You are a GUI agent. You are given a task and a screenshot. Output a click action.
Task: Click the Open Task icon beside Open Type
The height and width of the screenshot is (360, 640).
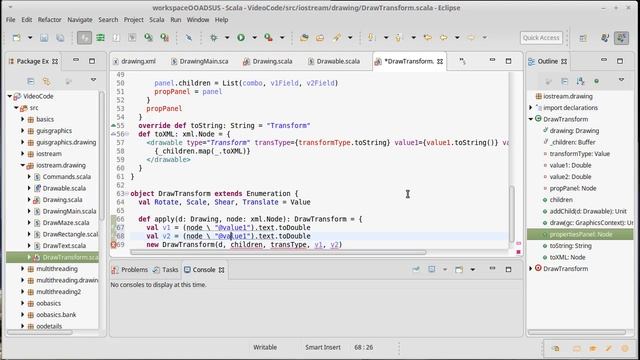coord(320,38)
